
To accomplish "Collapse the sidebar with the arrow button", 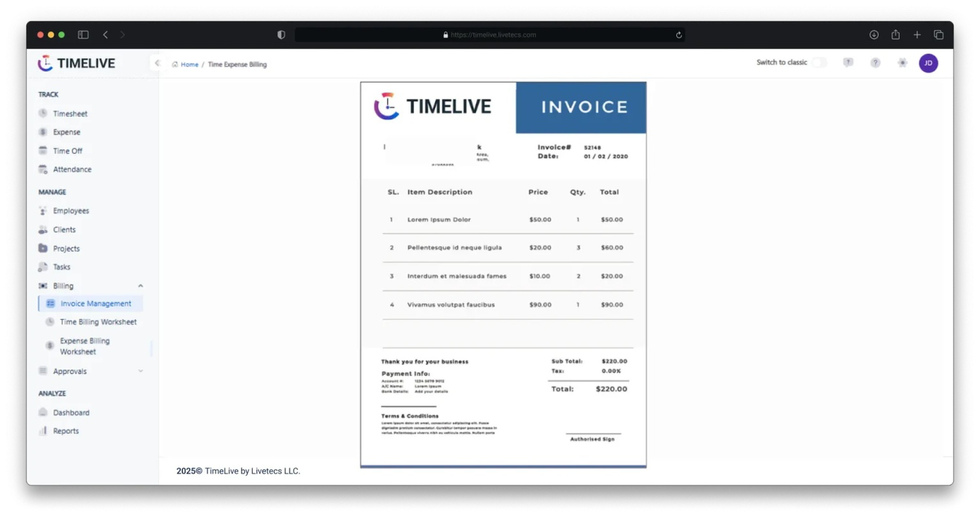I will tap(157, 63).
